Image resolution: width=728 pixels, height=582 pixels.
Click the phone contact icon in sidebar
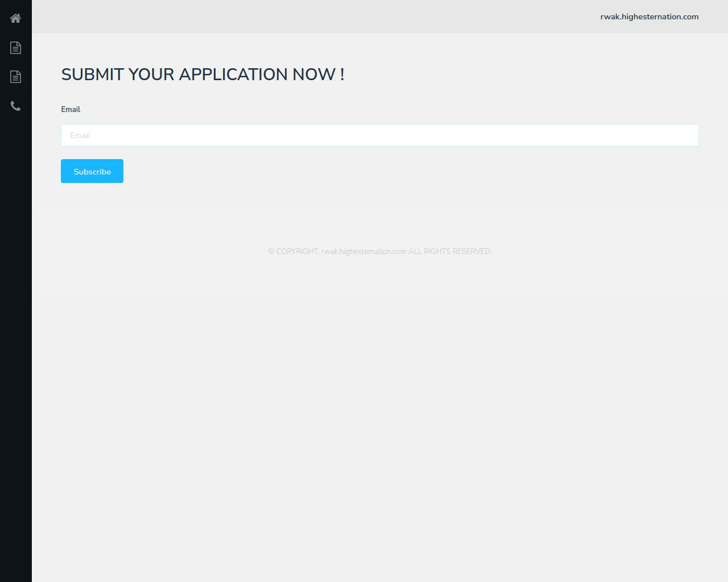pos(15,106)
